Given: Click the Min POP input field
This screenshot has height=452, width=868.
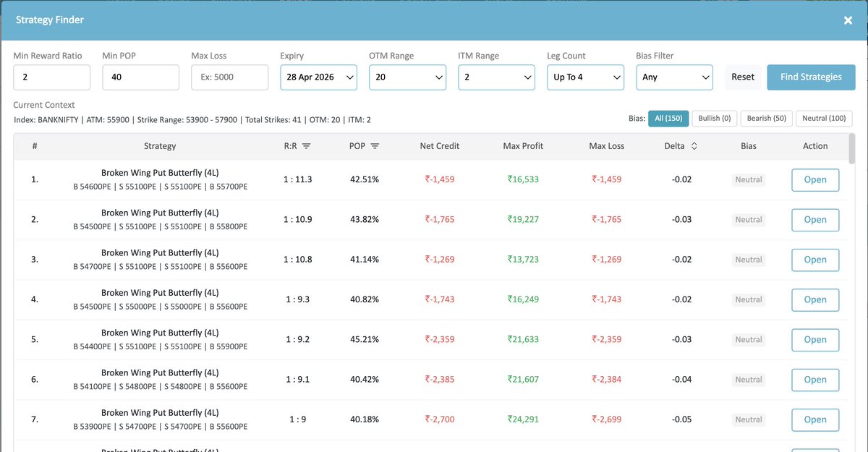Looking at the screenshot, I should (x=140, y=77).
